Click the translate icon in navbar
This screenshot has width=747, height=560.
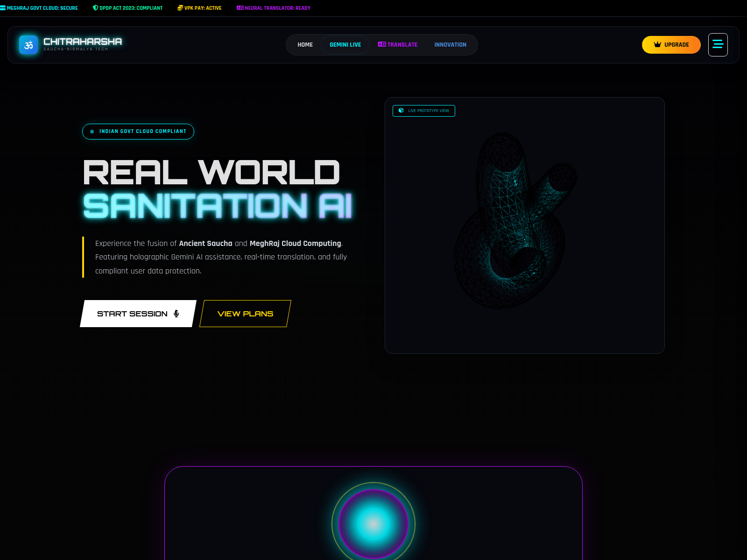pyautogui.click(x=382, y=44)
